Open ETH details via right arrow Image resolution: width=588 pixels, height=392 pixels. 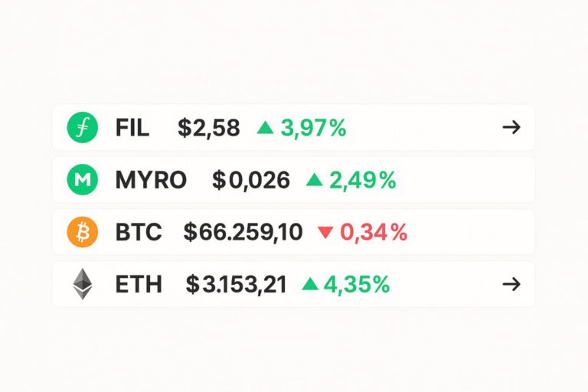coord(511,284)
